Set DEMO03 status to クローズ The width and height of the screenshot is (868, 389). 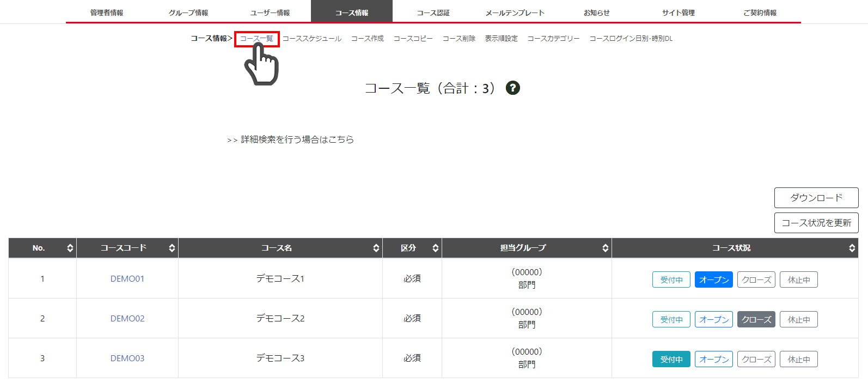point(756,359)
